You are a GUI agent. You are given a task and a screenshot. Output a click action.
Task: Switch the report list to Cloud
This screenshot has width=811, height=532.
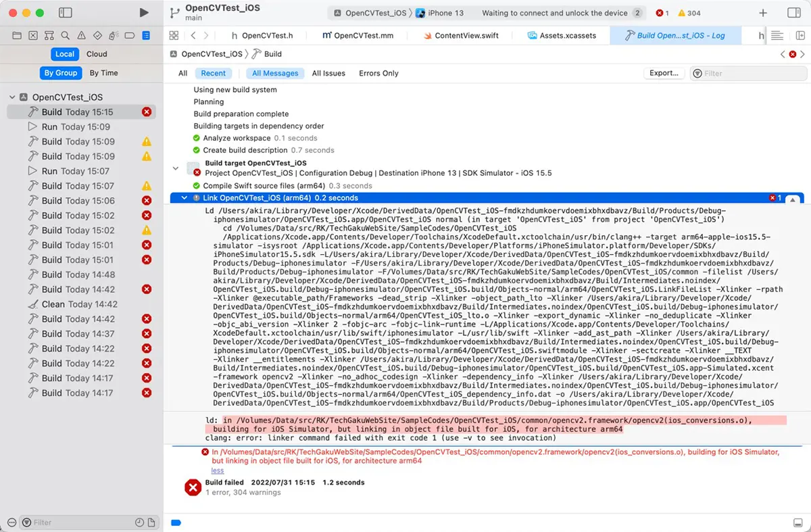(97, 54)
